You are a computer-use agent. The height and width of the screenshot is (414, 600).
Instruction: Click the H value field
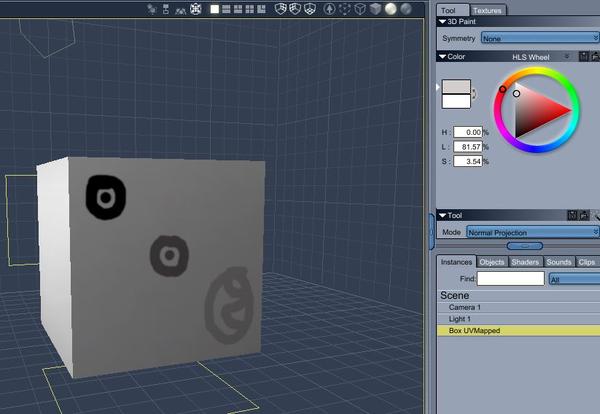(x=468, y=132)
